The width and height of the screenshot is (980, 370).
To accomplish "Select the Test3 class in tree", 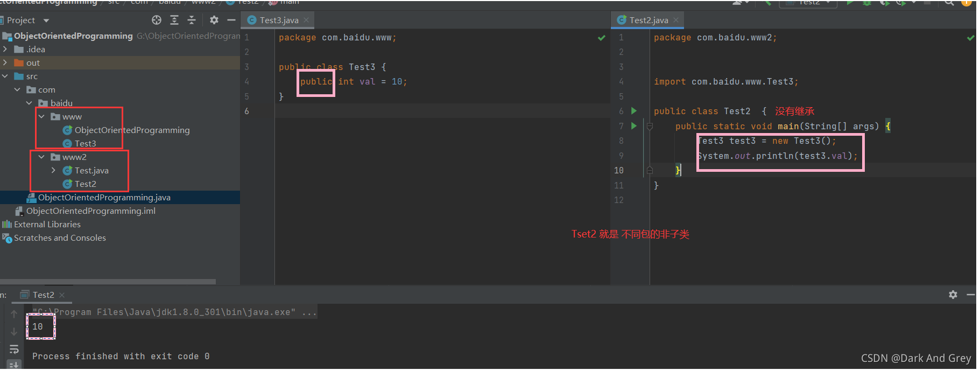I will (85, 143).
